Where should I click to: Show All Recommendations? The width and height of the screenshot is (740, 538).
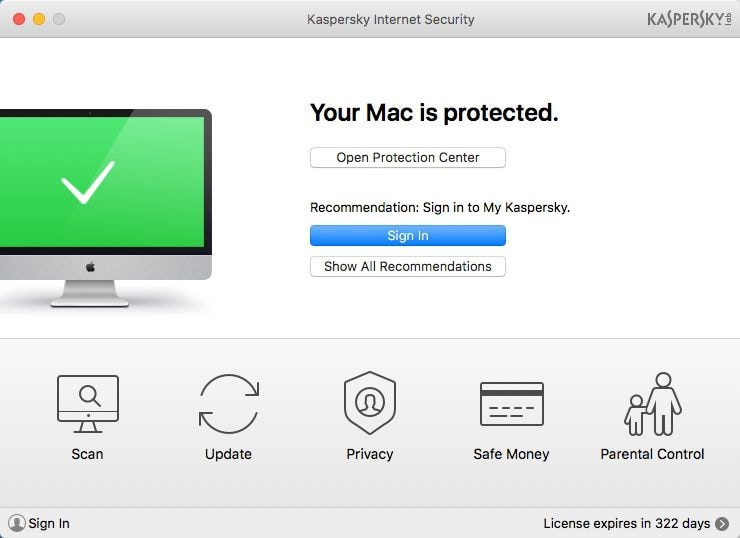(407, 267)
